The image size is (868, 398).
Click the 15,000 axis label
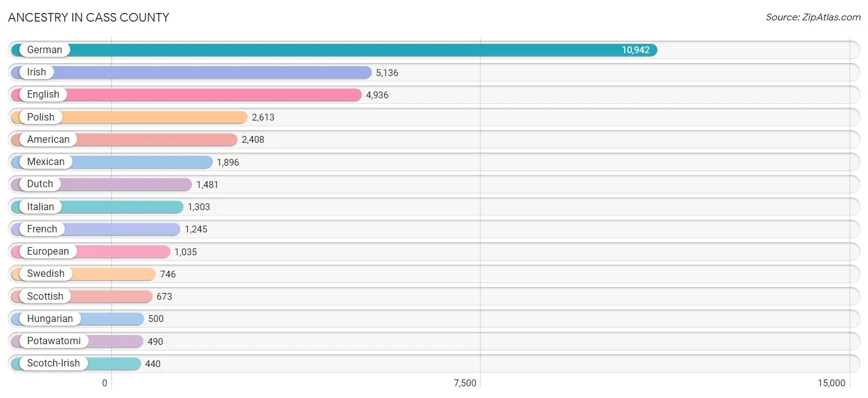coord(832,383)
